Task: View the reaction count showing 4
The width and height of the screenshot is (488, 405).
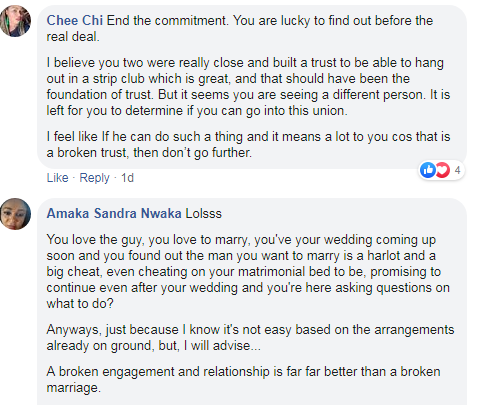Action: 457,170
